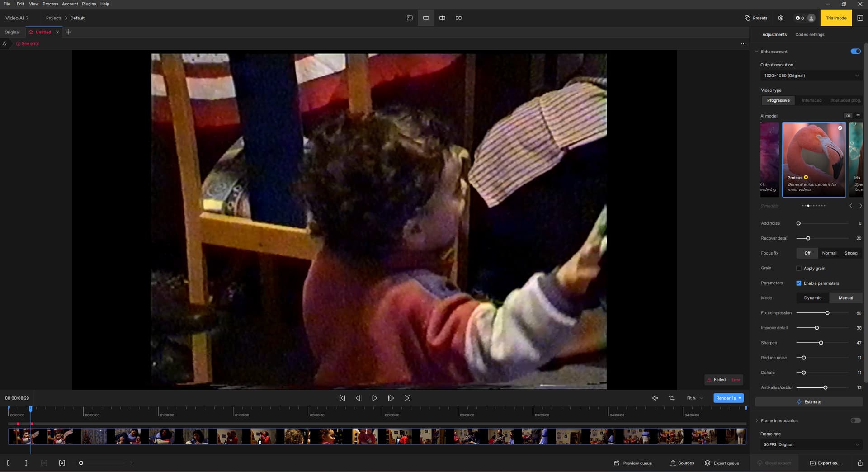Click the Estimate button
868x472 pixels.
809,402
